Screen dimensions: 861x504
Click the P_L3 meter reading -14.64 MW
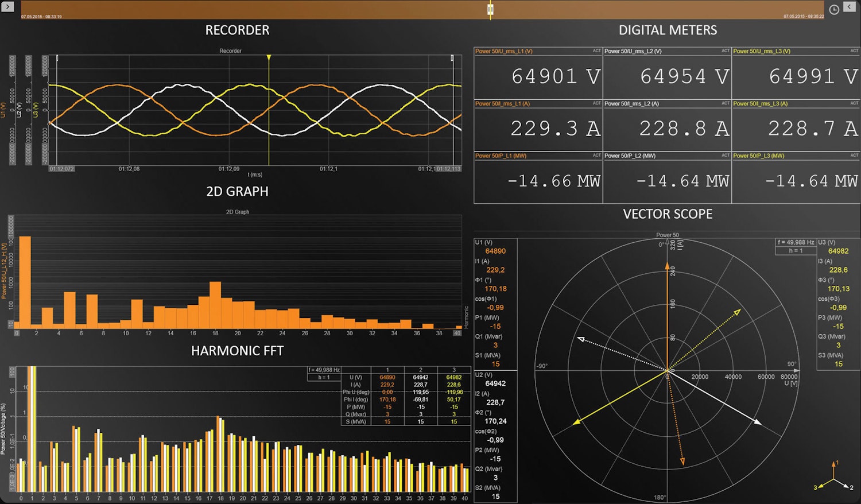point(812,181)
